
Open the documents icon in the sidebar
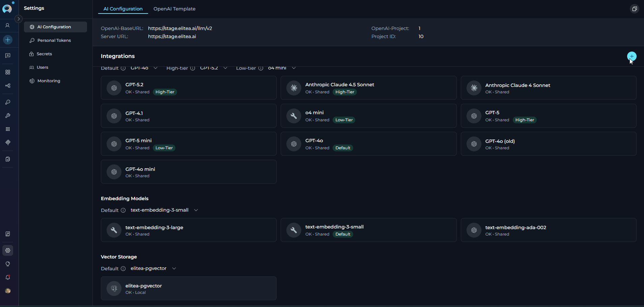coord(8,159)
